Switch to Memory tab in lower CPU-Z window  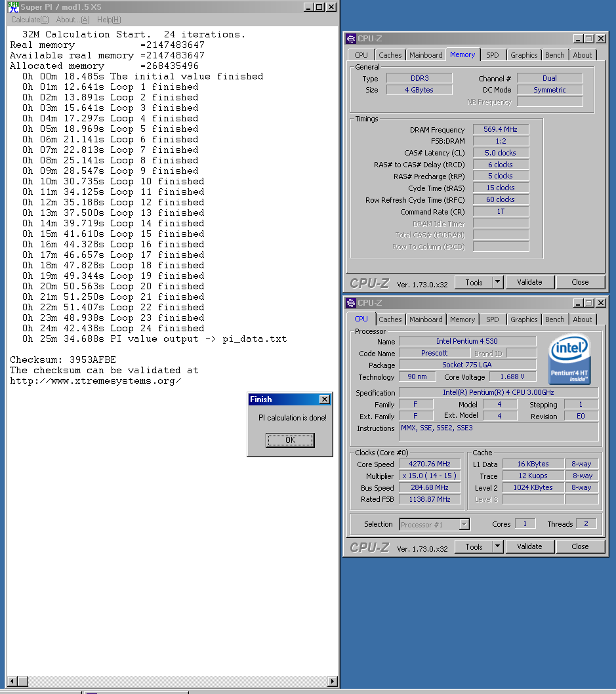(x=462, y=319)
